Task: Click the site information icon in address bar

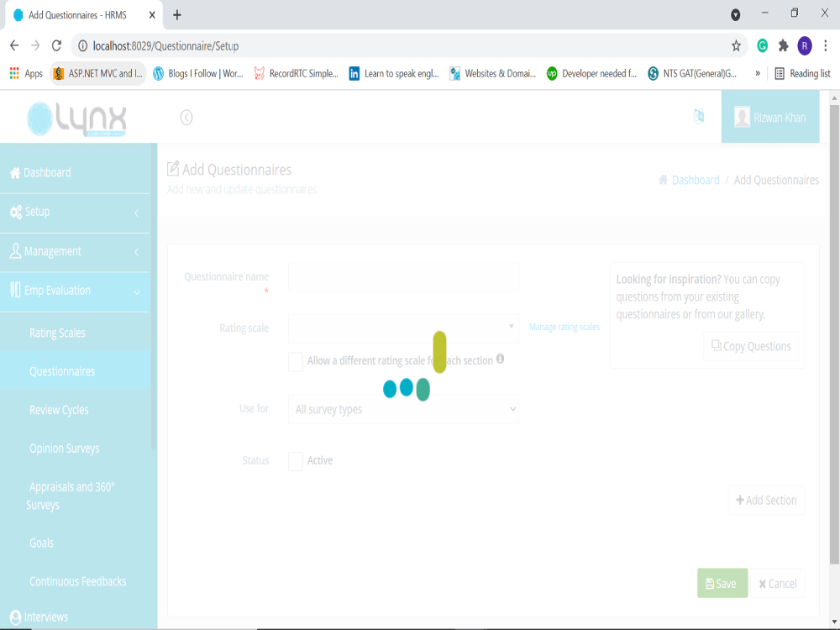Action: [x=83, y=46]
